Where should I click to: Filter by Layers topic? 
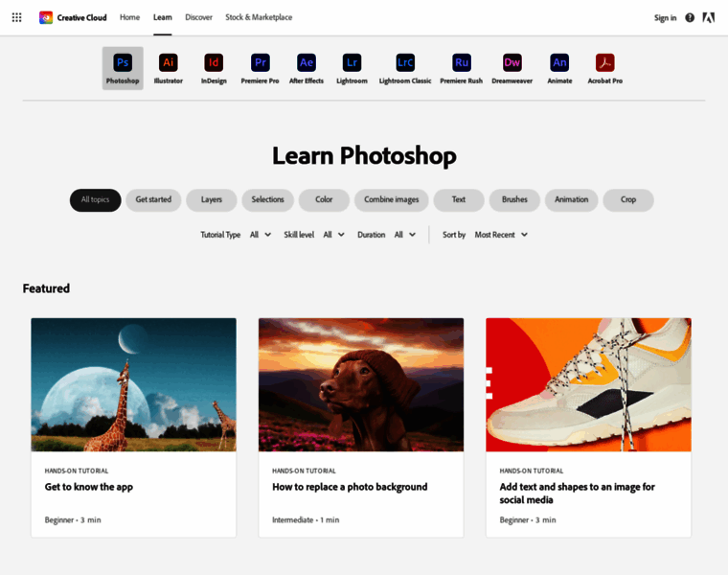212,199
